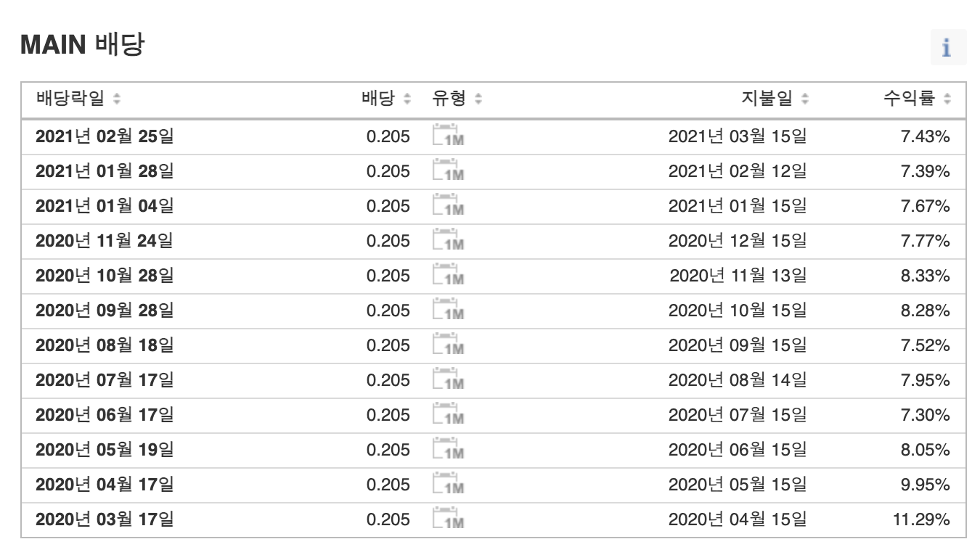Screen dimensions: 980x547
Task: Click monthly icon in 2020년 07월 17일 row
Action: coord(448,380)
